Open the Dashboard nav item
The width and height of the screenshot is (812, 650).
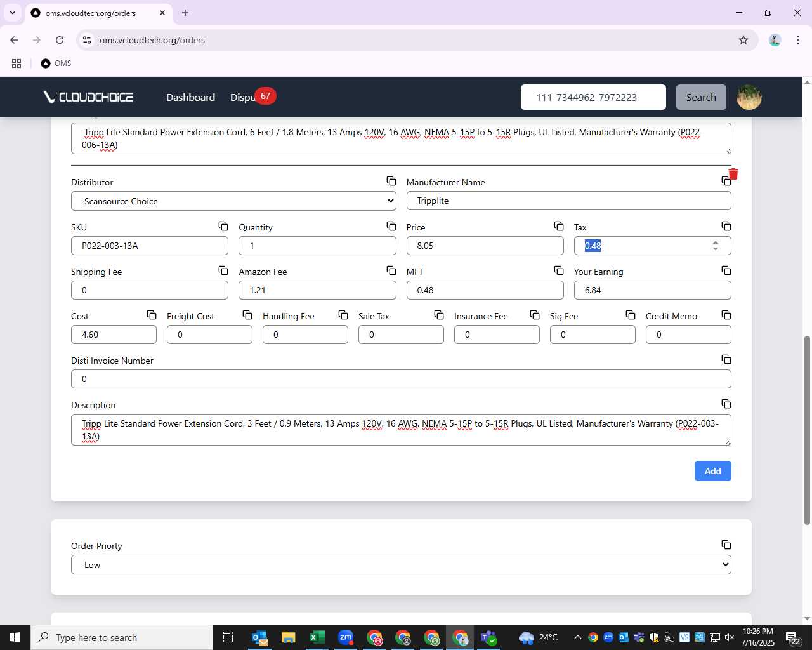click(x=190, y=97)
